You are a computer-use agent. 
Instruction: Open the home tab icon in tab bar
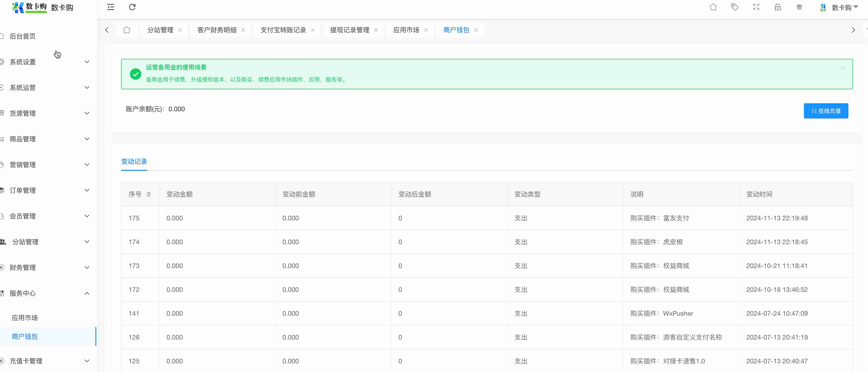(127, 30)
